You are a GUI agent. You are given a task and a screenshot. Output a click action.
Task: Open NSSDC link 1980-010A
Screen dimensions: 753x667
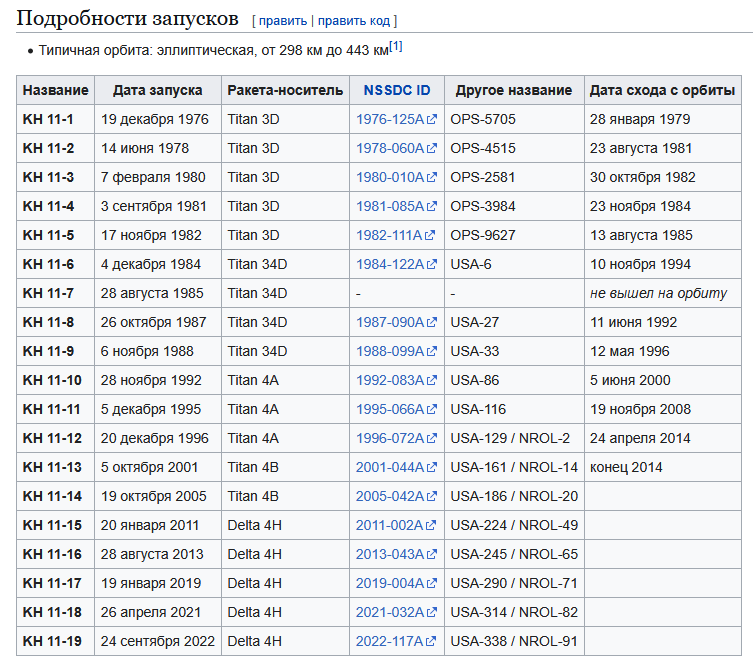pyautogui.click(x=396, y=177)
